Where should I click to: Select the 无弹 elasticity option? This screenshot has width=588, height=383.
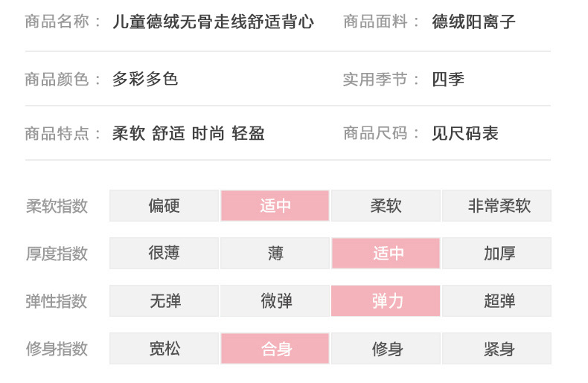coord(164,301)
